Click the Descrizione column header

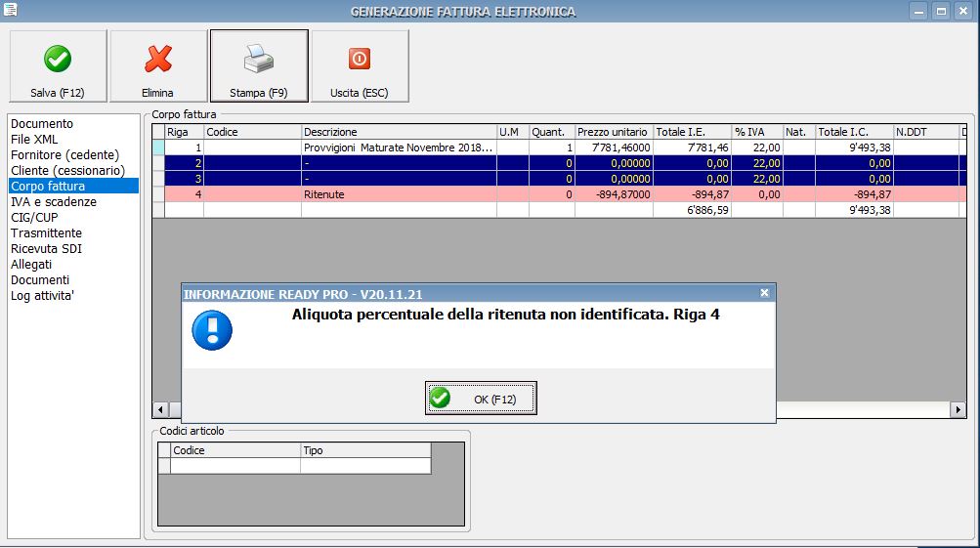click(x=399, y=132)
